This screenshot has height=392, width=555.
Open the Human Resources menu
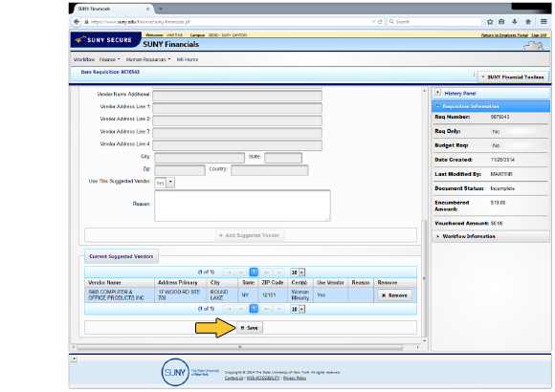coord(148,59)
